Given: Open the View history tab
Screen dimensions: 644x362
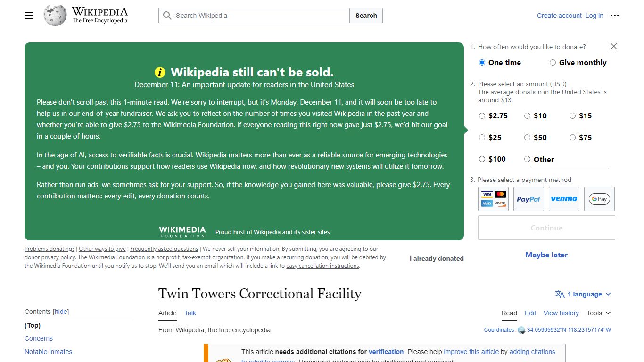Looking at the screenshot, I should pyautogui.click(x=561, y=313).
